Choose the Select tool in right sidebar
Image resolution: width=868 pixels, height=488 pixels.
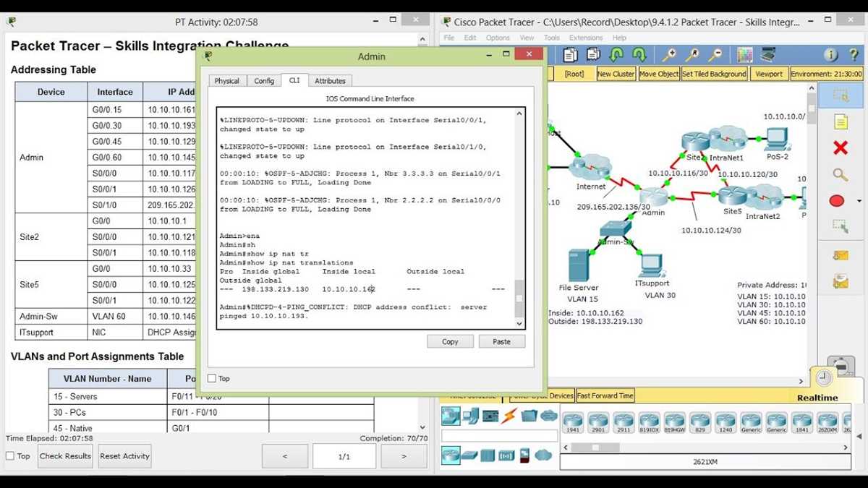point(840,95)
